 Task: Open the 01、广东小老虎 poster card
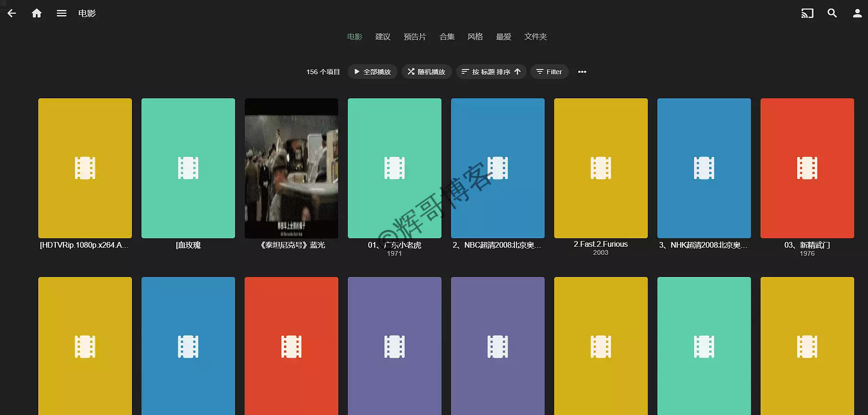click(395, 168)
